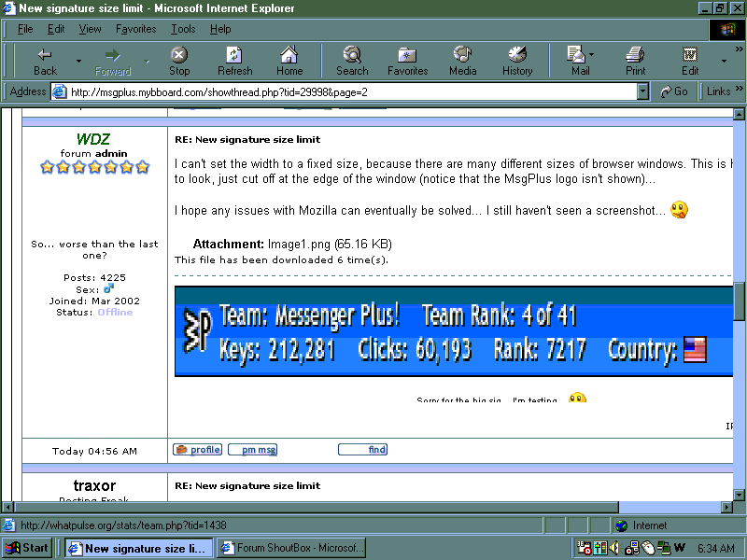Image resolution: width=747 pixels, height=560 pixels.
Task: Open the WDZ username link
Action: 93,138
